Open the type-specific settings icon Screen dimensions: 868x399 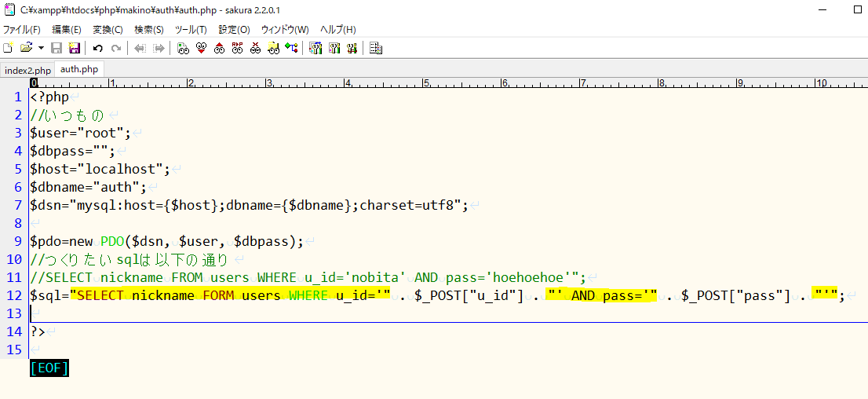334,48
